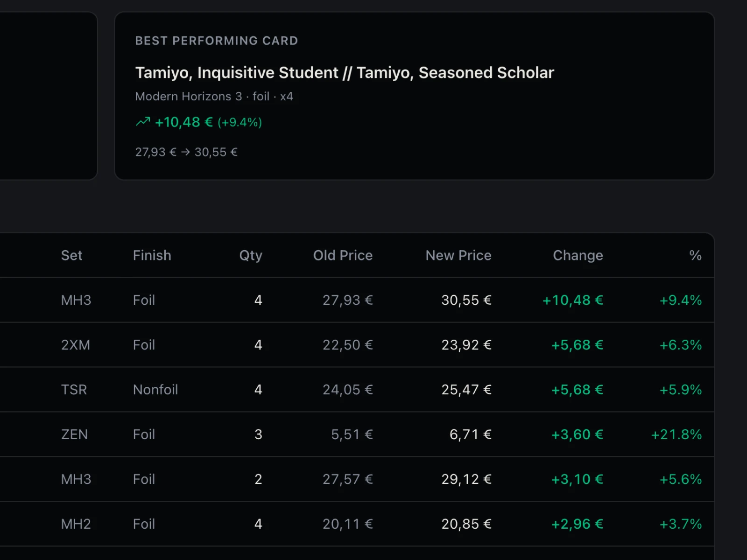
Task: Sort the table by Finish column
Action: 152,255
